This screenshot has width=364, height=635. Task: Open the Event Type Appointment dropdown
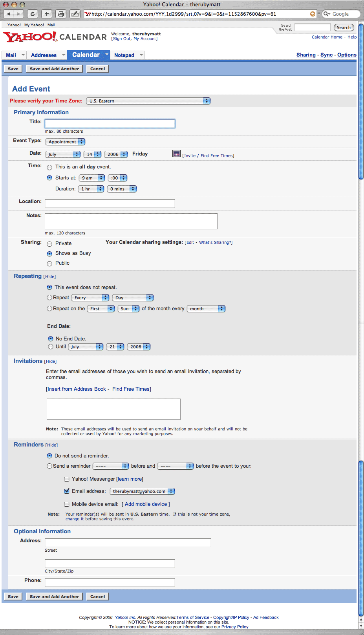[x=65, y=142]
